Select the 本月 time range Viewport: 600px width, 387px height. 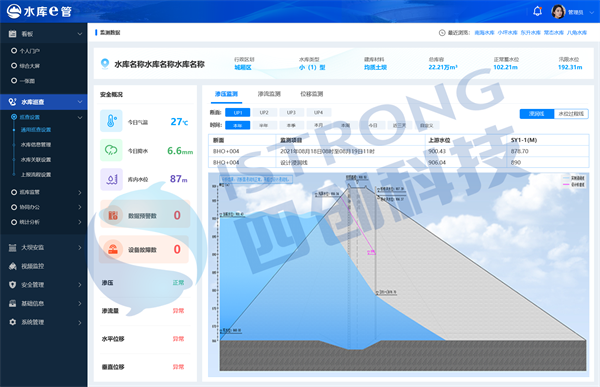(319, 125)
